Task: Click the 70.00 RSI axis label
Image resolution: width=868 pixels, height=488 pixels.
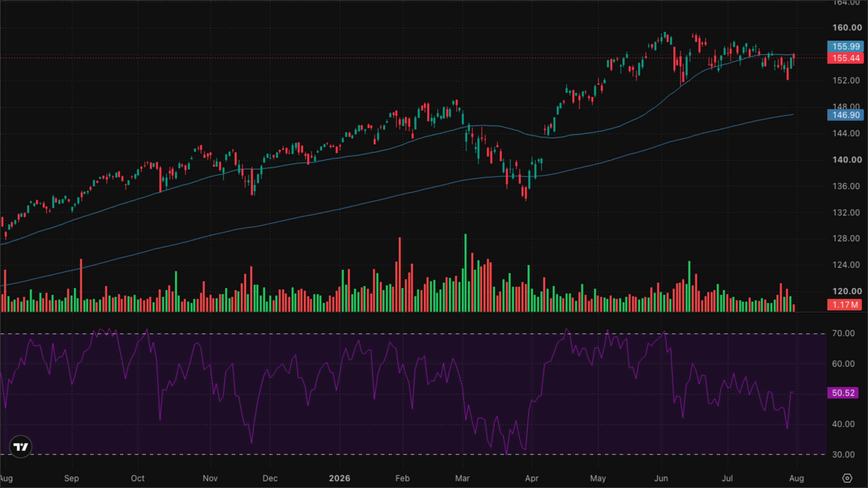Action: pos(843,333)
